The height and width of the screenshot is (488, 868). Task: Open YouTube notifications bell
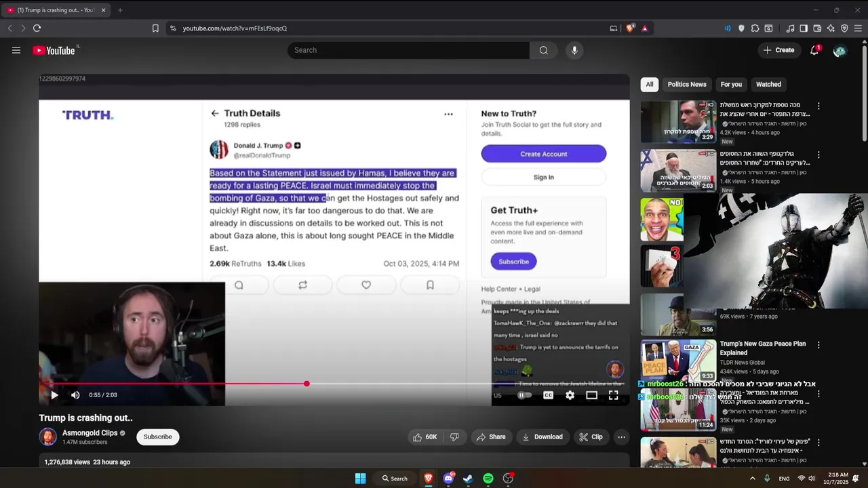814,50
